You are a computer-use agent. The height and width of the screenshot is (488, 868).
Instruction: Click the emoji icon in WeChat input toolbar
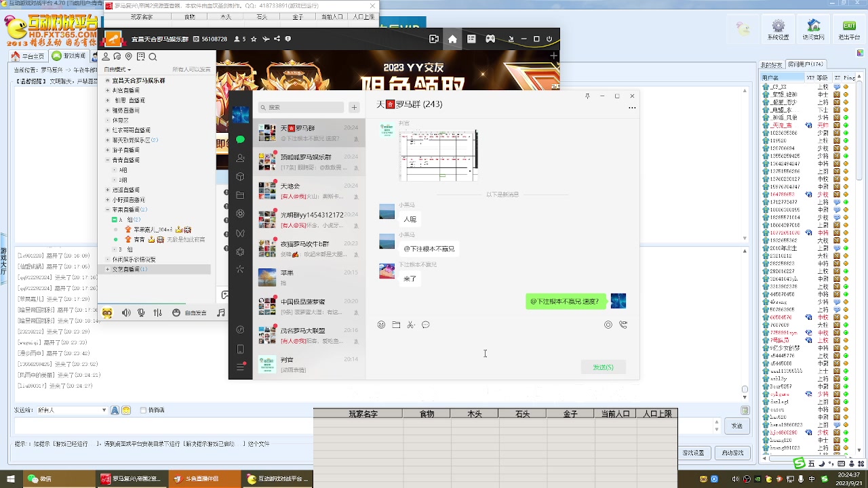pyautogui.click(x=381, y=325)
